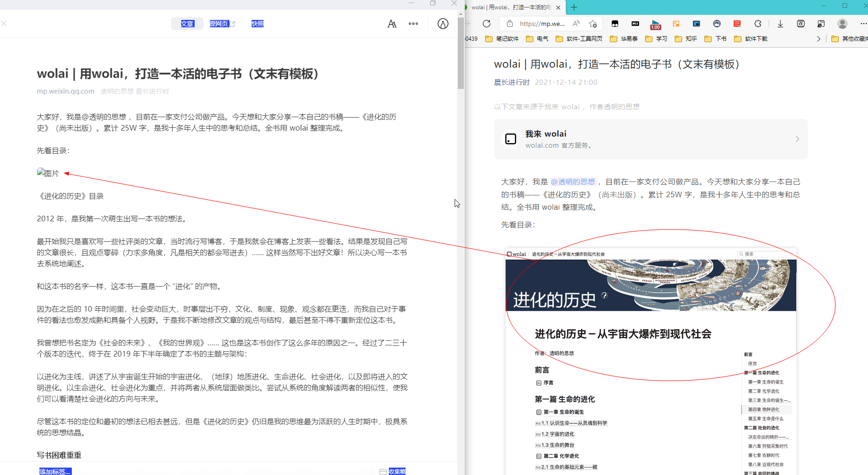Open browser settings and more menu
This screenshot has height=475, width=868.
point(863,24)
